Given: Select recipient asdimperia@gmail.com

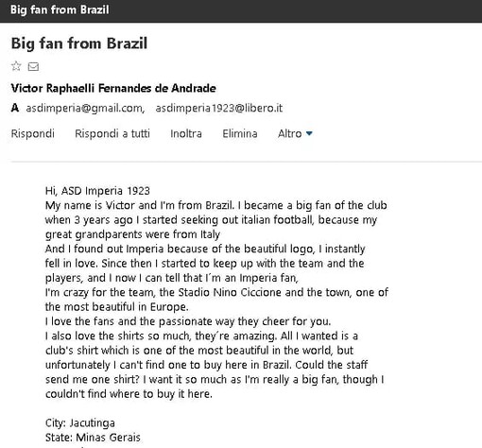Looking at the screenshot, I should (x=85, y=108).
